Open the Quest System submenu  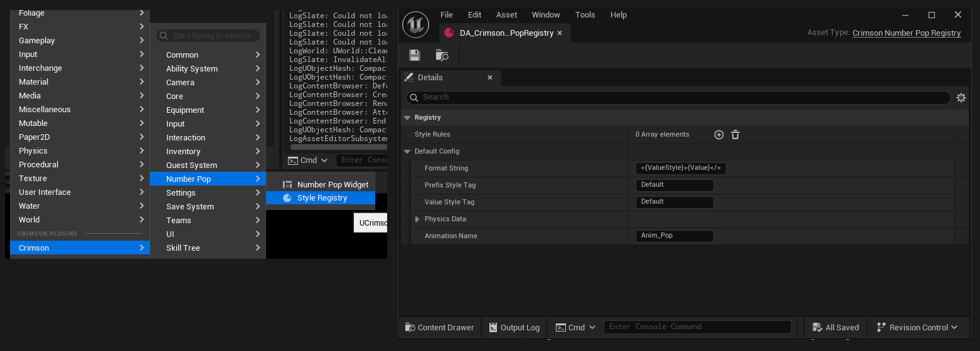[x=208, y=165]
